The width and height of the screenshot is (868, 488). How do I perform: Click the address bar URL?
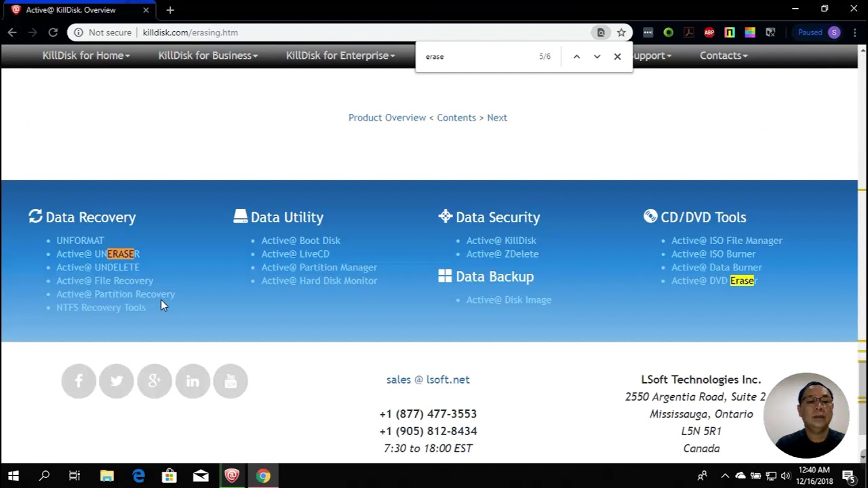(x=190, y=33)
